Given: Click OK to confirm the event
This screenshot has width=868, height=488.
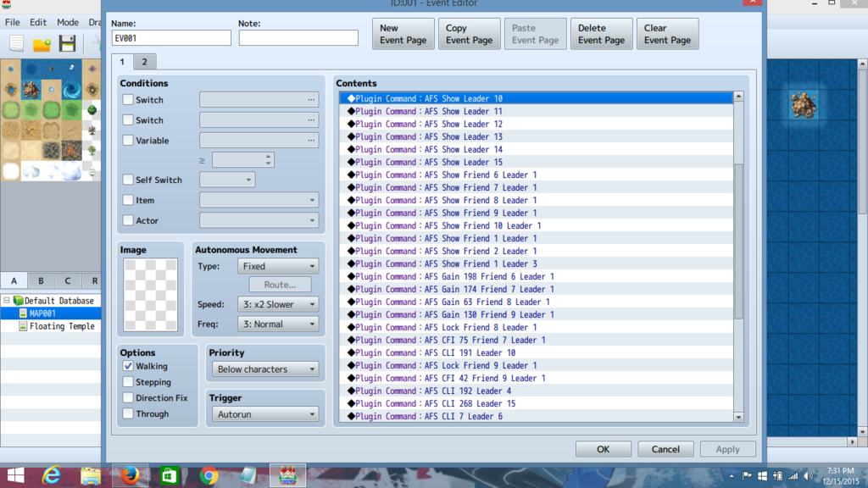Looking at the screenshot, I should click(x=603, y=449).
